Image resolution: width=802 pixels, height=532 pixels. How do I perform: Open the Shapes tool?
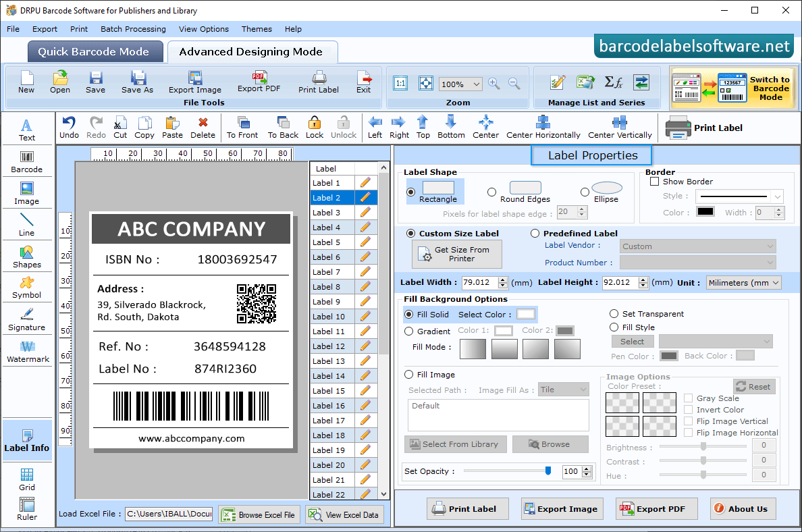point(26,257)
